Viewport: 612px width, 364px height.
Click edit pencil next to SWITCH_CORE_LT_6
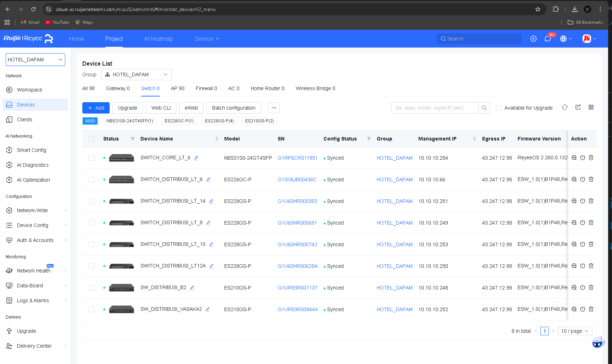(196, 158)
